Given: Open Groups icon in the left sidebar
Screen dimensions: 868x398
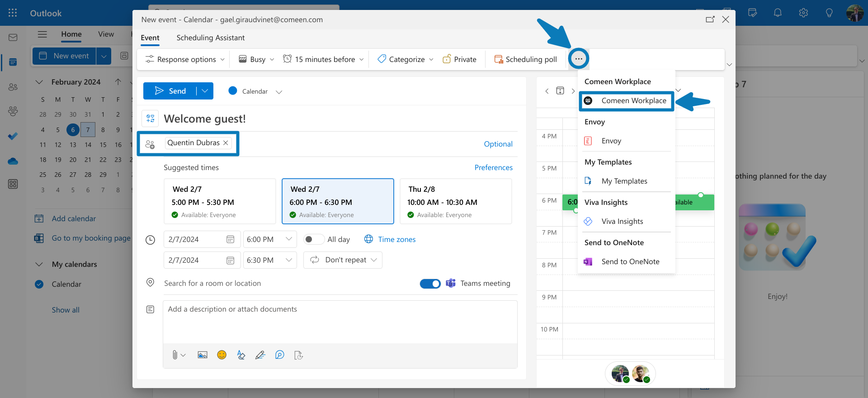Looking at the screenshot, I should click(x=13, y=111).
